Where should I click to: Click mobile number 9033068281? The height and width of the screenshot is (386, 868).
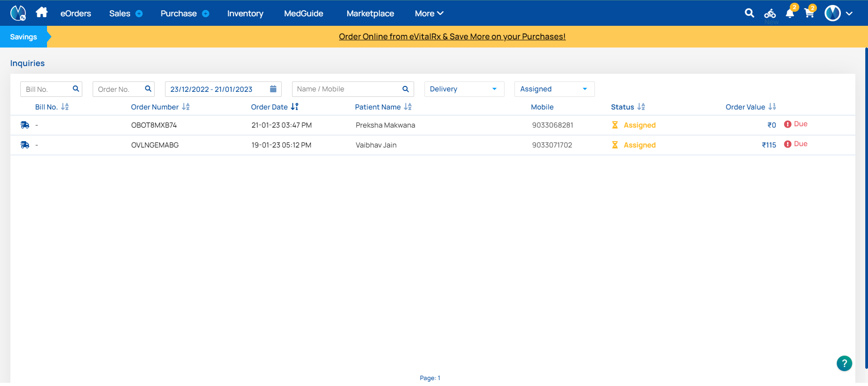coord(552,125)
